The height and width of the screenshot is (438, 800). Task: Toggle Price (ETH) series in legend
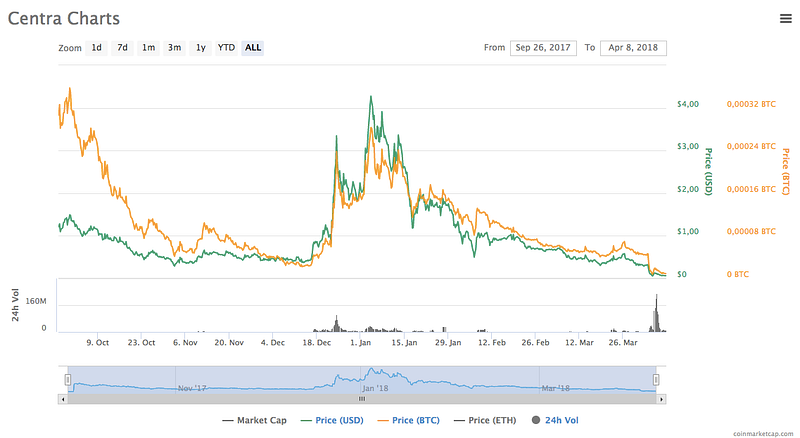coord(485,421)
